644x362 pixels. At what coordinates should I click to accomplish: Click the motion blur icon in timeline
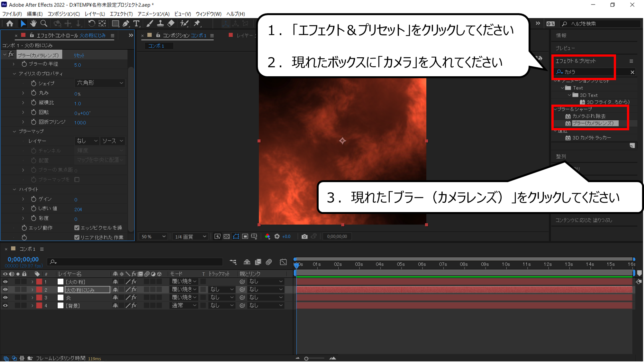(269, 262)
